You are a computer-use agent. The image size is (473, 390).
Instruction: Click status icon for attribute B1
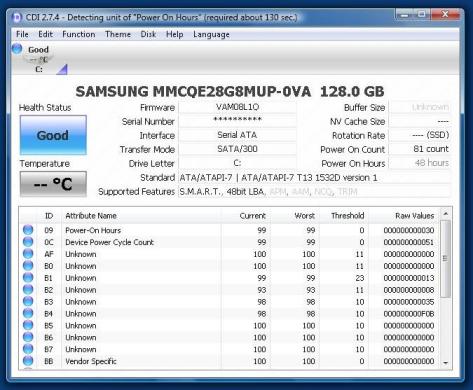[x=28, y=278]
